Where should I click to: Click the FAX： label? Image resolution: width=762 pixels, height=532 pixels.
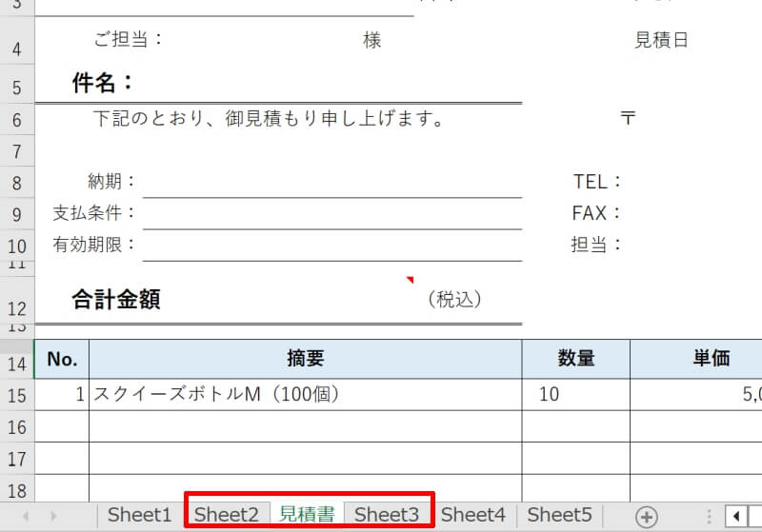pyautogui.click(x=597, y=213)
